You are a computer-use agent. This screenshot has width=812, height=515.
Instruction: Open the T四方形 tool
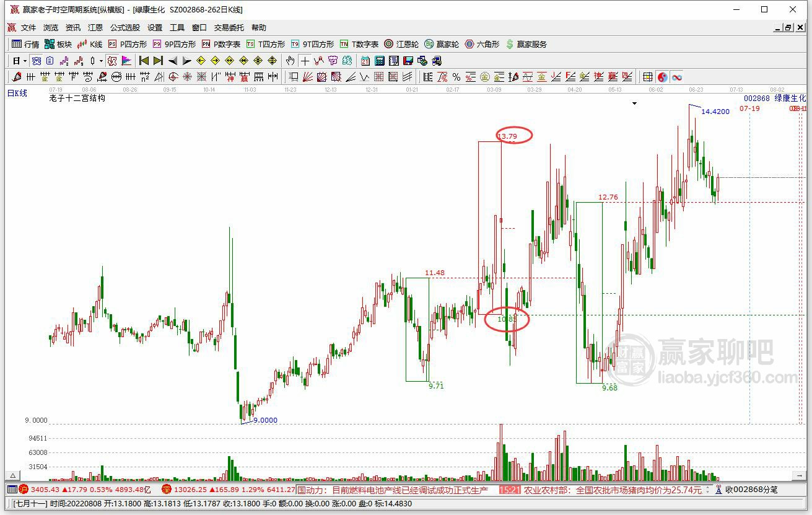[266, 44]
